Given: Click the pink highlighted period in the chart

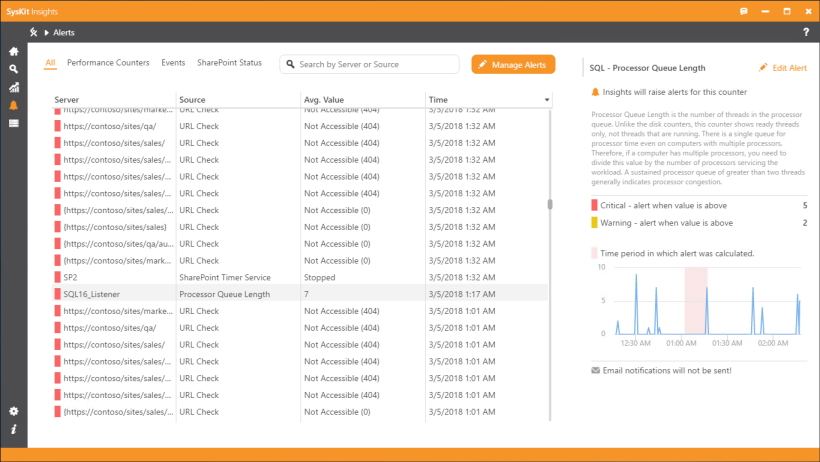Looking at the screenshot, I should [696, 301].
